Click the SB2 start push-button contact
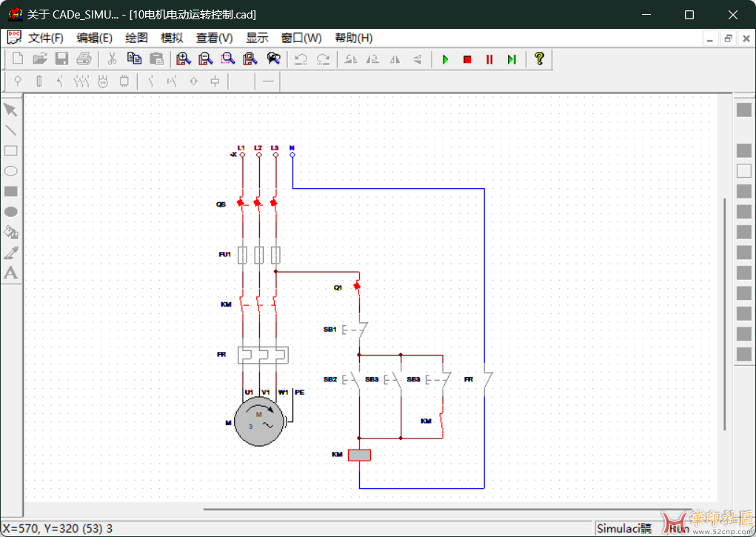This screenshot has width=756, height=537. click(352, 380)
